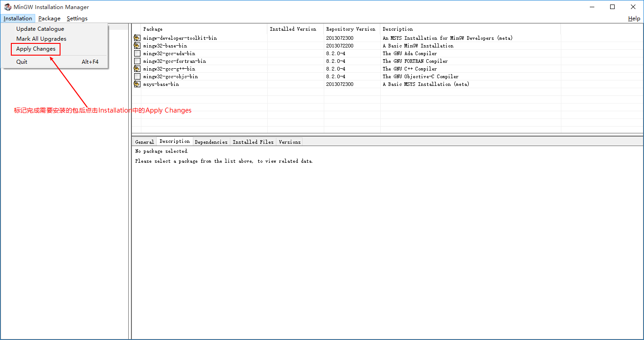
Task: Switch to the Installed Files tab
Action: (x=253, y=142)
